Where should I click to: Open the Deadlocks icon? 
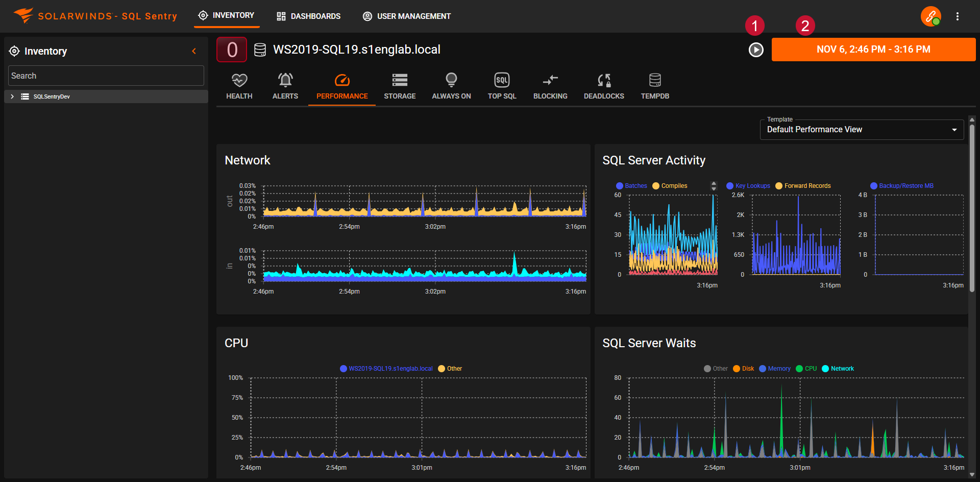tap(604, 81)
